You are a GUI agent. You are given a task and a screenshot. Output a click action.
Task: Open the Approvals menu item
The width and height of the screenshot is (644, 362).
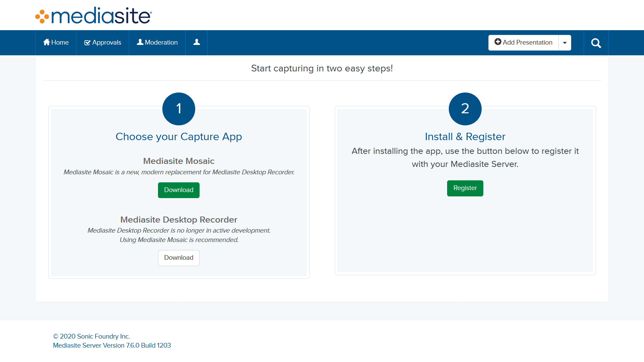[103, 43]
